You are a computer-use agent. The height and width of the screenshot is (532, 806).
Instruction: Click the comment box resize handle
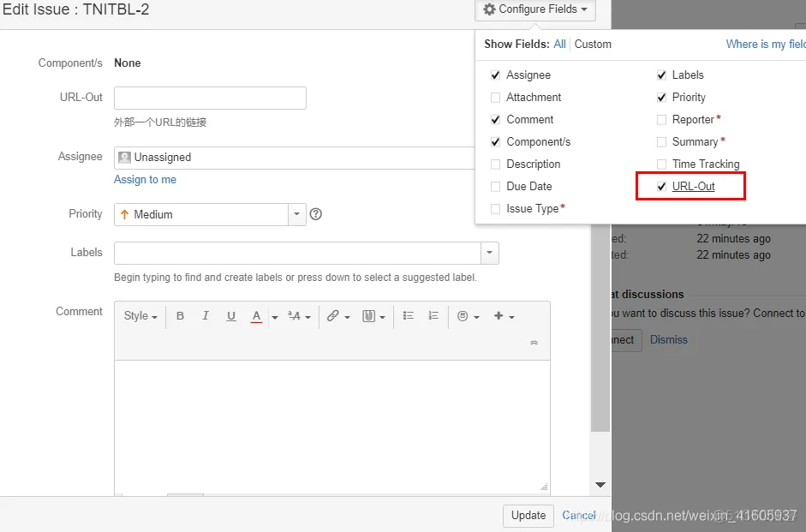click(x=545, y=487)
